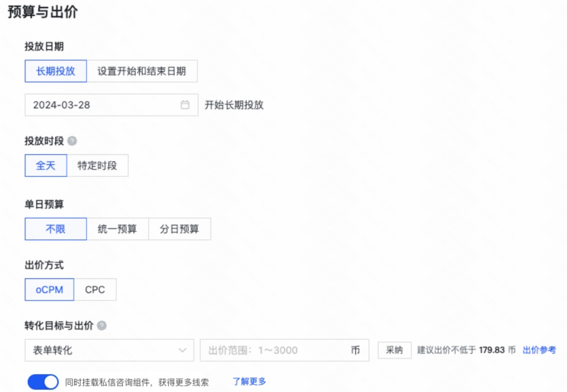Select 设置开始和结束日期 option
Screen dimensions: 567x392
[142, 71]
